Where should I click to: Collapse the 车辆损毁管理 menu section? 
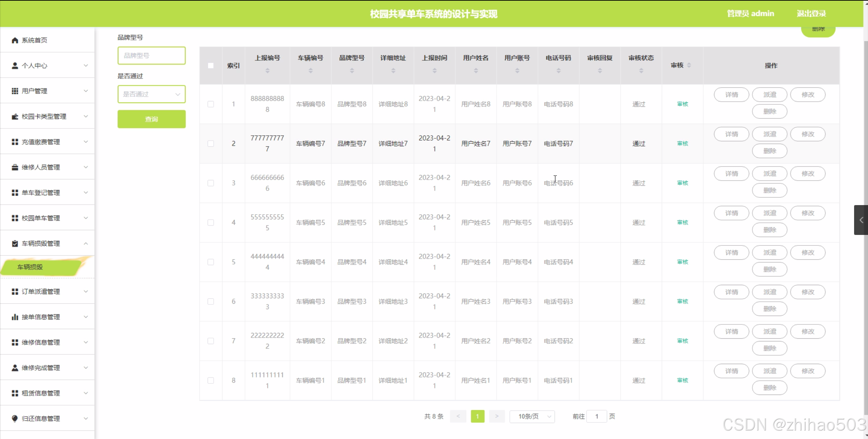(86, 243)
